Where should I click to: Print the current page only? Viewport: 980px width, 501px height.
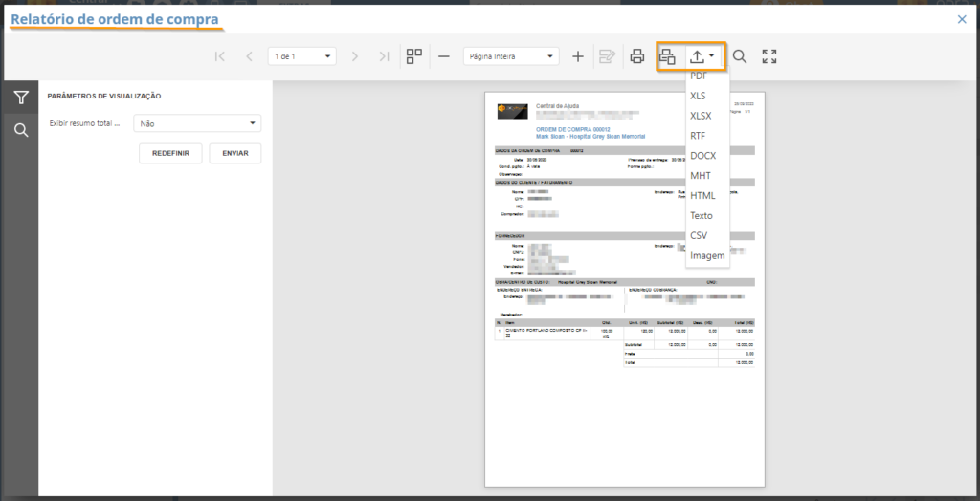click(667, 56)
